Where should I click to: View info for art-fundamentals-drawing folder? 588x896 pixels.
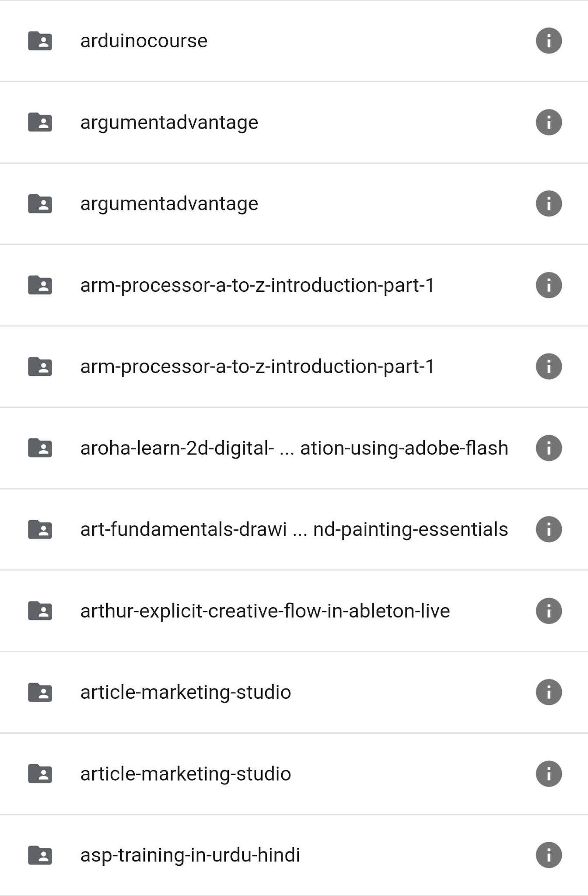tap(549, 529)
